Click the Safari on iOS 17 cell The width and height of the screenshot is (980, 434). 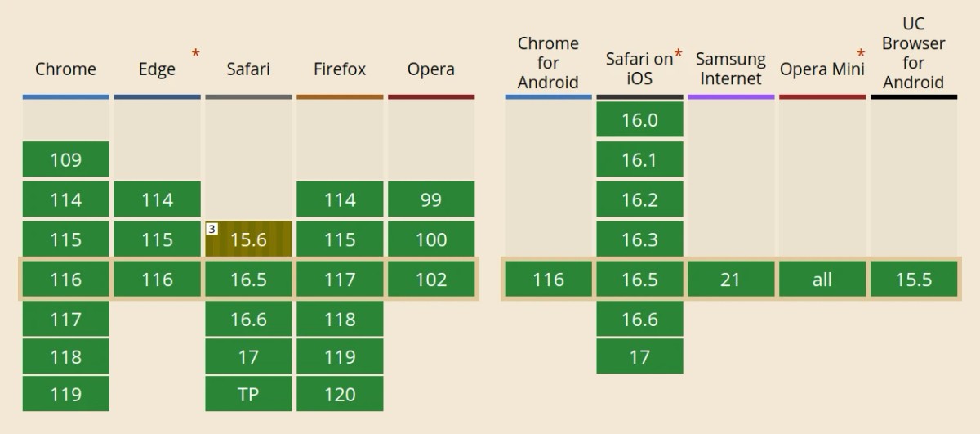click(x=639, y=356)
